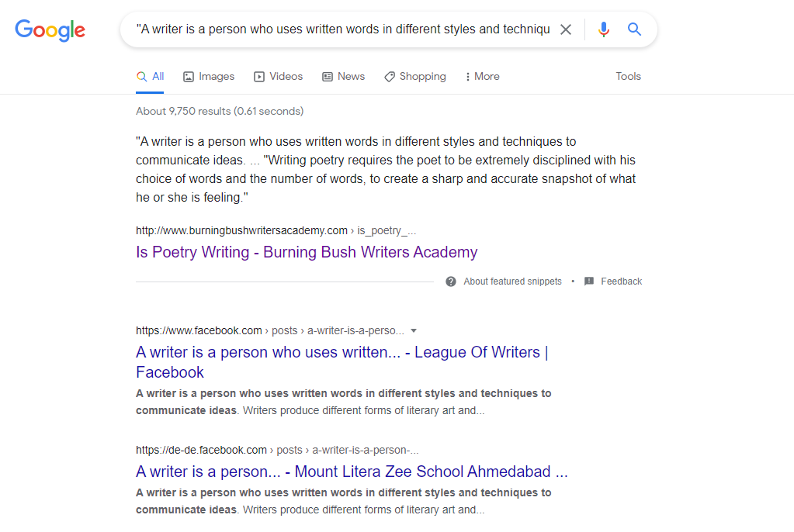Expand the Facebook result URL dropdown arrow
The height and width of the screenshot is (532, 794).
coord(414,330)
